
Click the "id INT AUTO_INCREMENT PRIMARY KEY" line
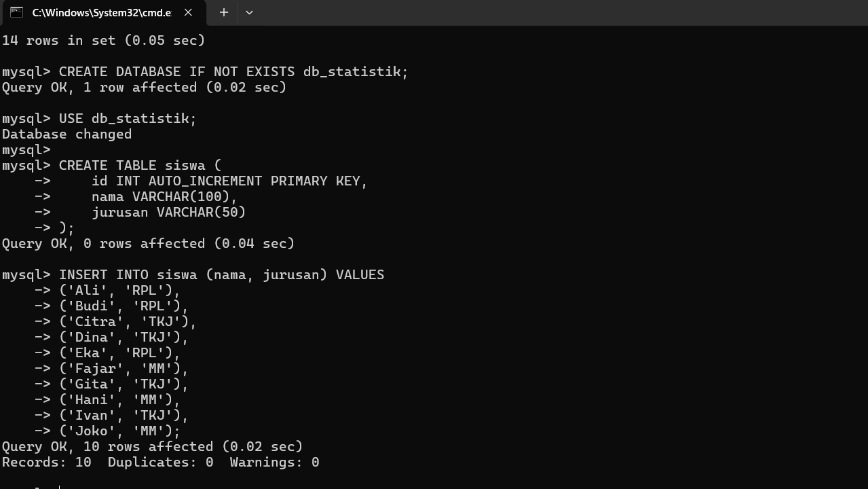pos(229,181)
